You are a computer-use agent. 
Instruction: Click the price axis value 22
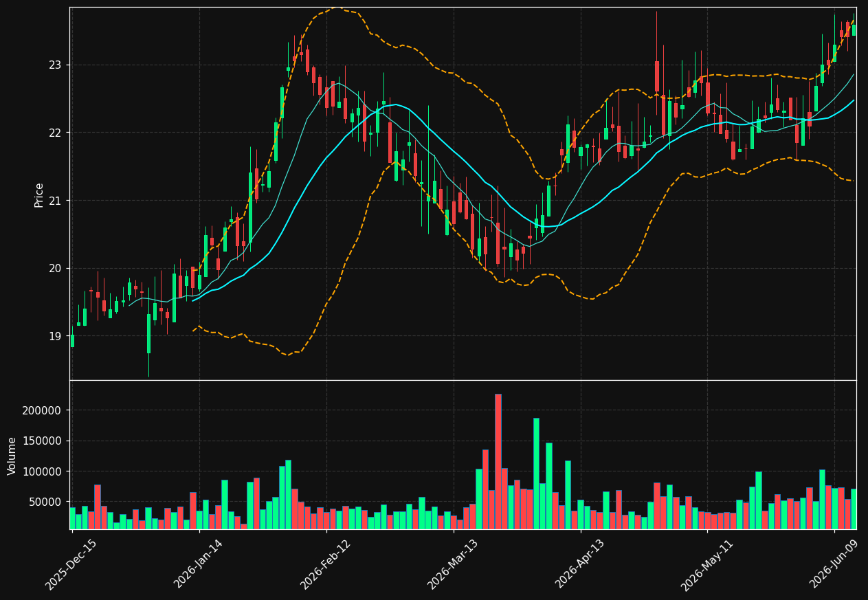[x=54, y=133]
